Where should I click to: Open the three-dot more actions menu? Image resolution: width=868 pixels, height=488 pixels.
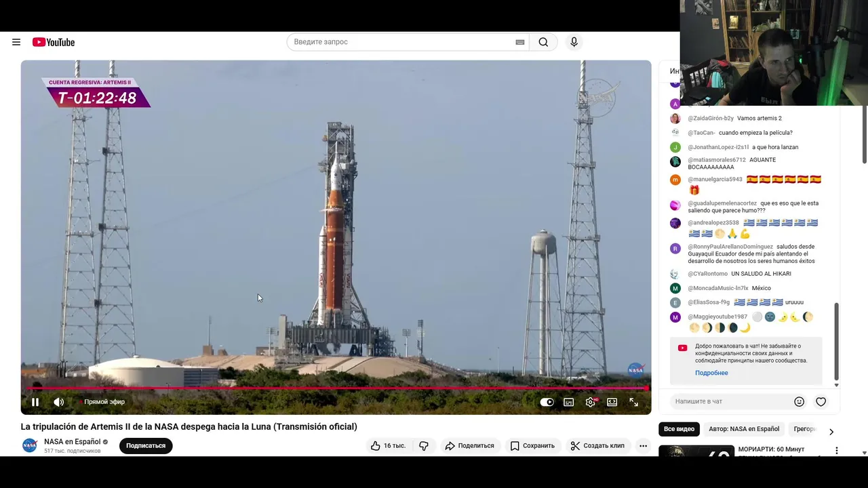point(643,445)
